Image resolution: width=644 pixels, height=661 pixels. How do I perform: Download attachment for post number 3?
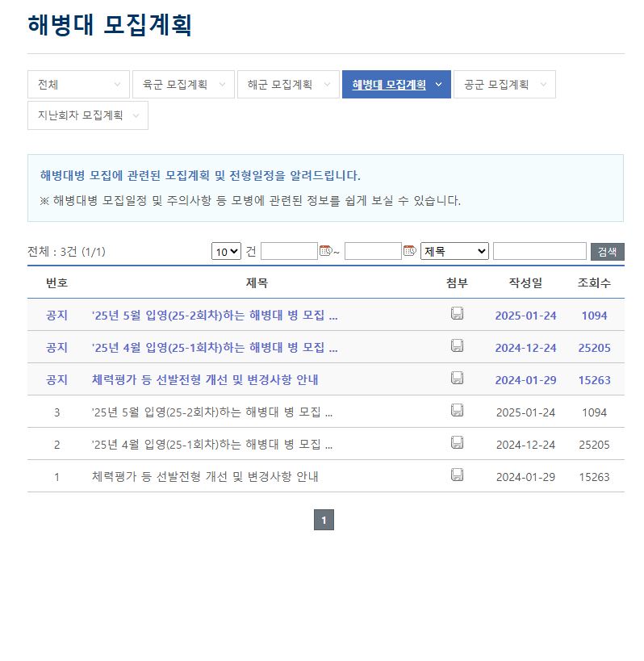pos(457,410)
